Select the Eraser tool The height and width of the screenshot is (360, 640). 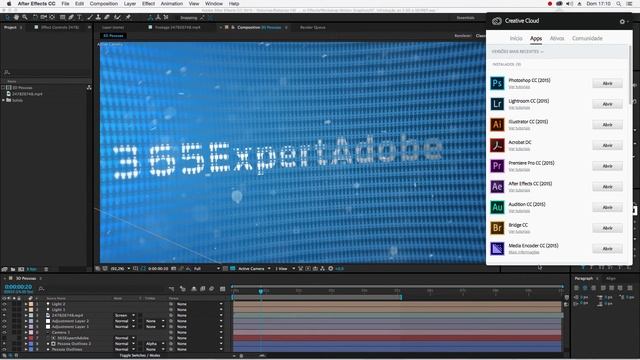pos(107,18)
